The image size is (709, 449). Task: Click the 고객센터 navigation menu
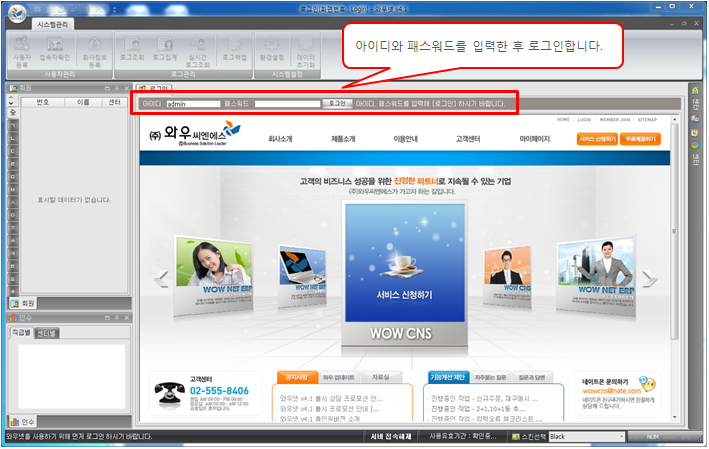tap(469, 140)
